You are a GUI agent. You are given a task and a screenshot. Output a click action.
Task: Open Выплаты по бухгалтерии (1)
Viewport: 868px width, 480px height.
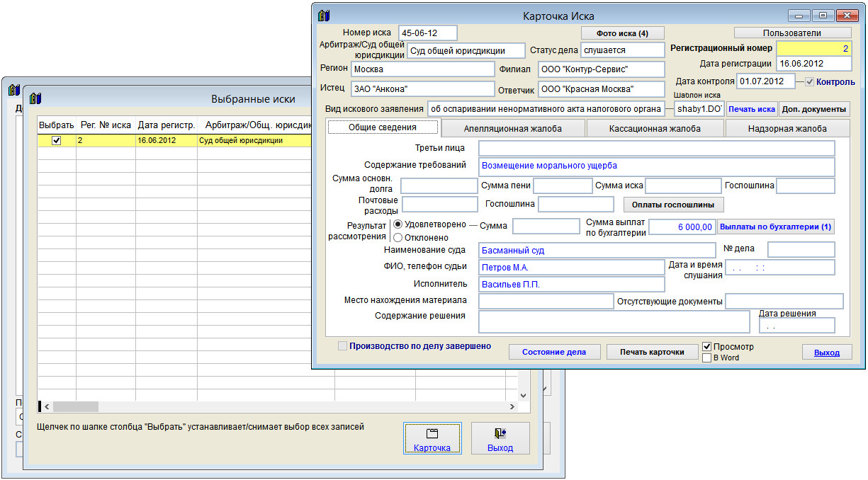pyautogui.click(x=776, y=227)
